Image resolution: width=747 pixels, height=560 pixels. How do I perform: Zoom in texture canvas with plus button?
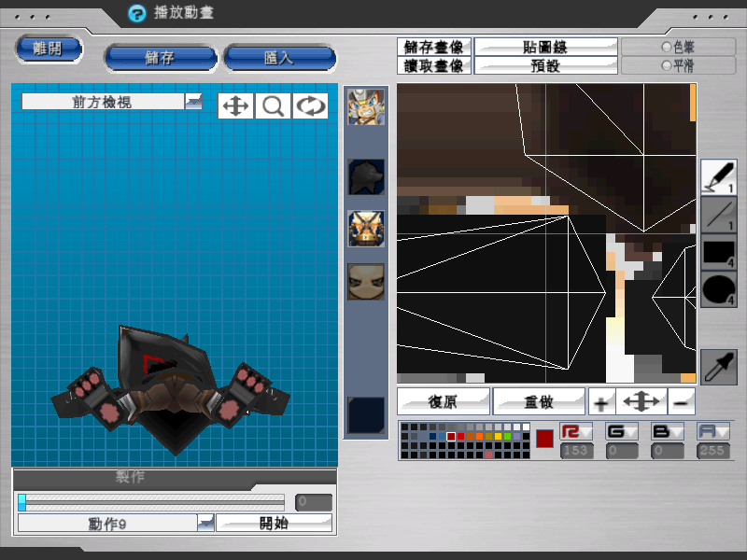(x=601, y=401)
